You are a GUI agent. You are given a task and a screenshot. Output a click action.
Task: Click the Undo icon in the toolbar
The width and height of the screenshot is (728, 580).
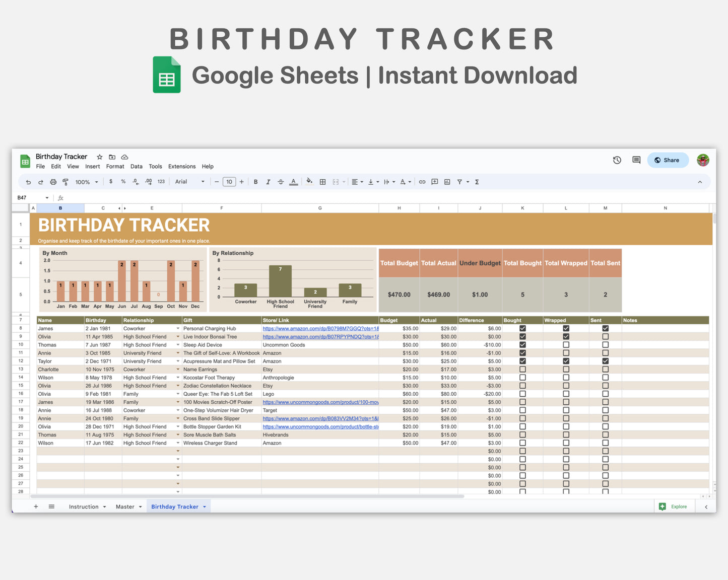pos(28,182)
